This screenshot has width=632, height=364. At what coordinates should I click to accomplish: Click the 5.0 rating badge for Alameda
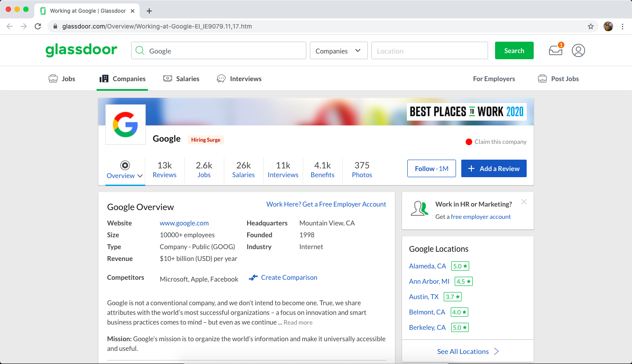coord(460,266)
